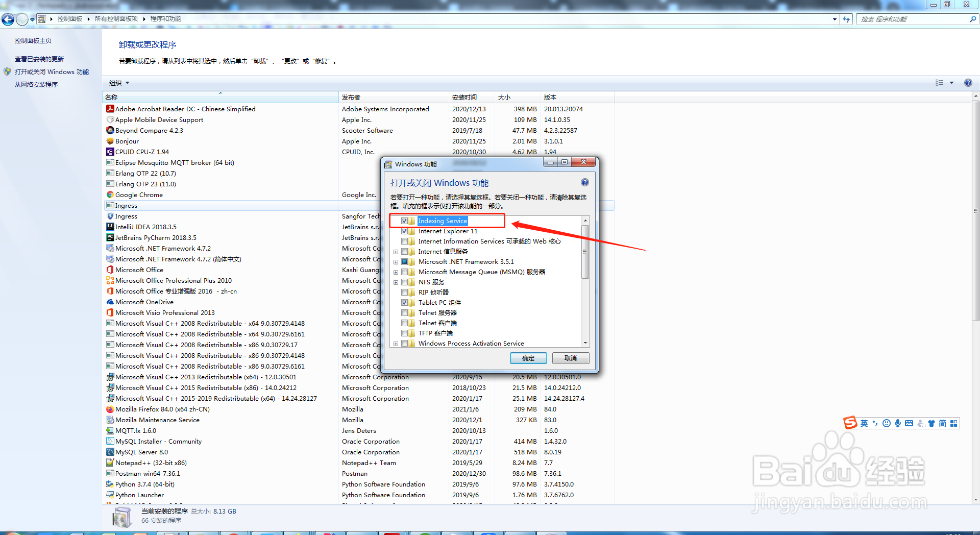Screen dimensions: 980x535
Task: Uncheck the Indexing Service checkbox
Action: click(x=404, y=221)
